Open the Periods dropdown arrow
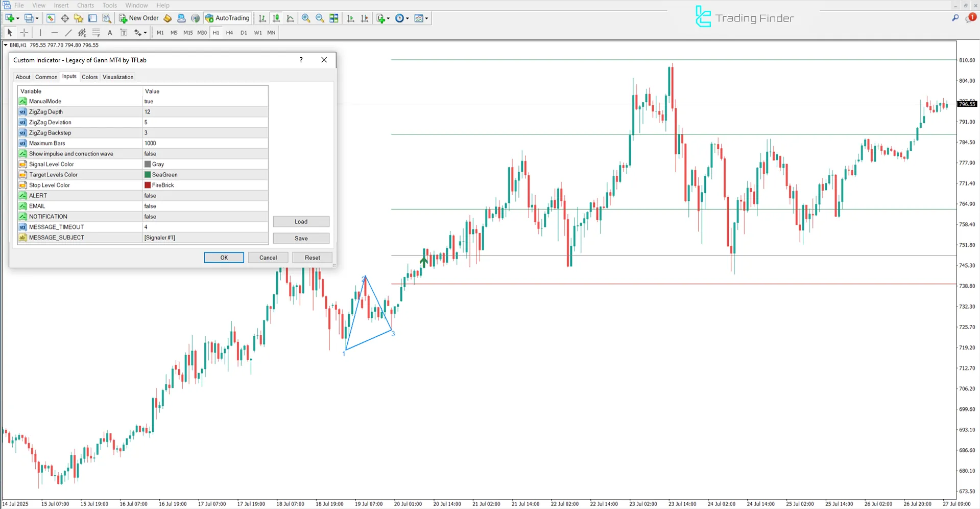Image resolution: width=980 pixels, height=509 pixels. point(407,18)
